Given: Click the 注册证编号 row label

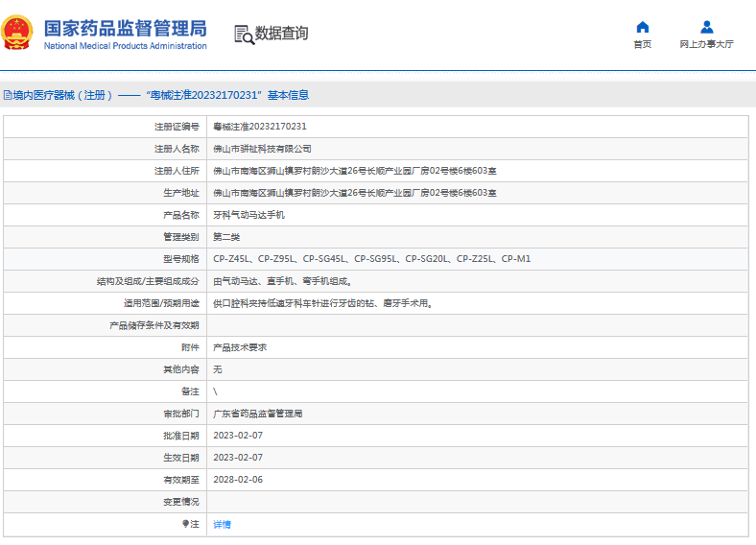Looking at the screenshot, I should tap(177, 127).
